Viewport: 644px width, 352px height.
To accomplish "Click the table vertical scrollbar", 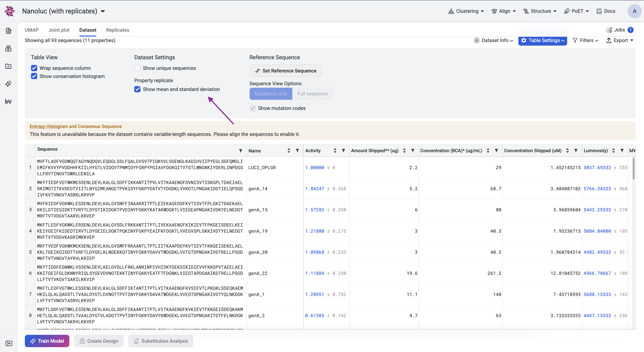I will 633,169.
